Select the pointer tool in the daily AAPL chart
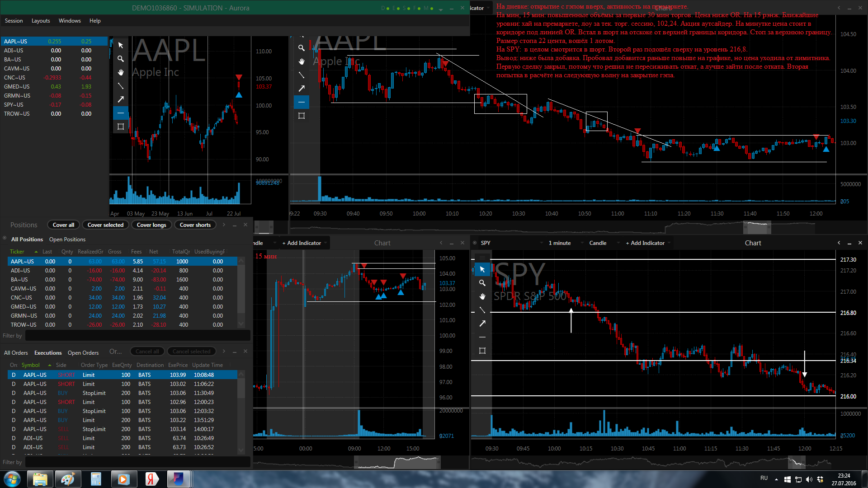This screenshot has height=488, width=868. tap(121, 45)
